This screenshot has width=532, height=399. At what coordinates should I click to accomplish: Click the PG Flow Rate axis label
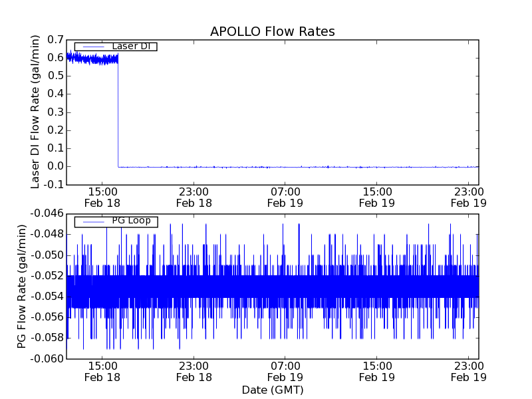click(x=21, y=287)
